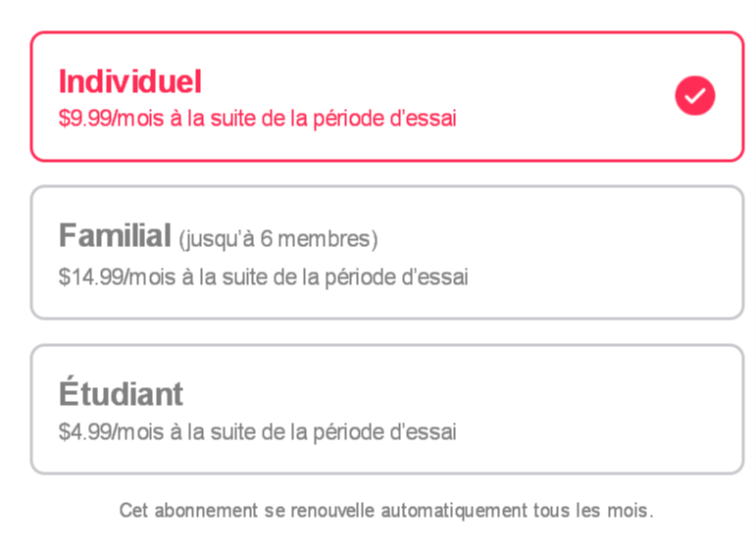
Task: Click empty right side of Étudiant card
Action: coord(628,409)
